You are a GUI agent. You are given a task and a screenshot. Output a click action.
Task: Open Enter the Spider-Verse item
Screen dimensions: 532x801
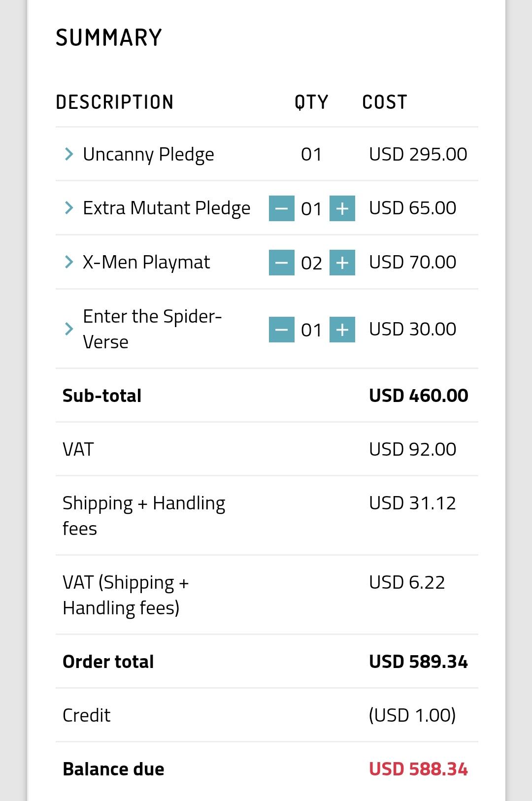click(152, 329)
